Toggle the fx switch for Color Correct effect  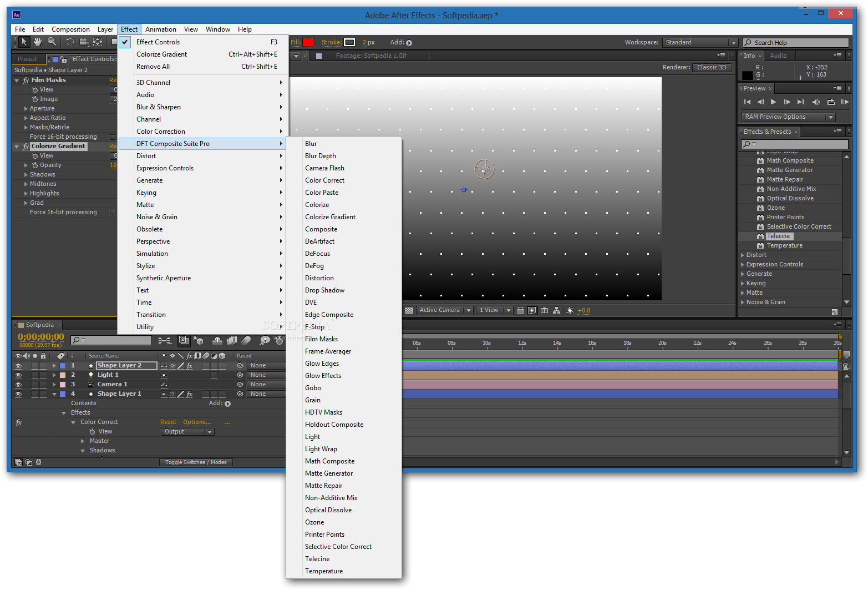[x=18, y=423]
